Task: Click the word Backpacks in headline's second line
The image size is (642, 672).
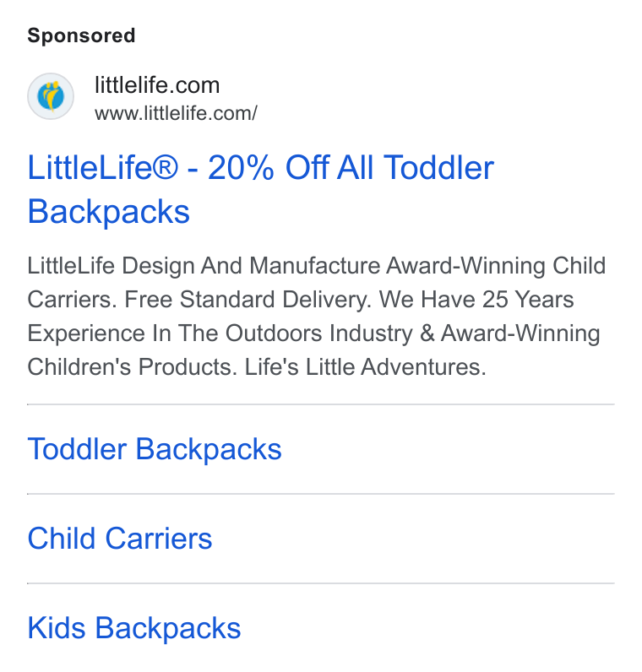Action: [x=108, y=211]
